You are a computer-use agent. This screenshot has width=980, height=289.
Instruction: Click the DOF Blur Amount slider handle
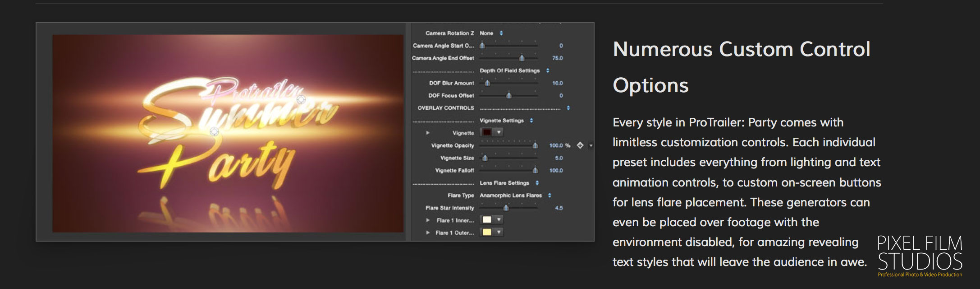pos(487,83)
